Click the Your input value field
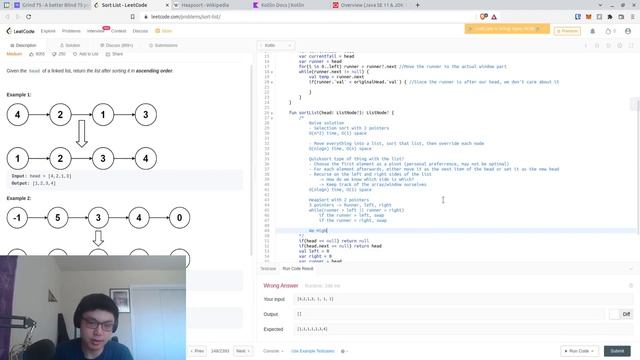Screen dimensions: 640x360 pyautogui.click(x=463, y=299)
